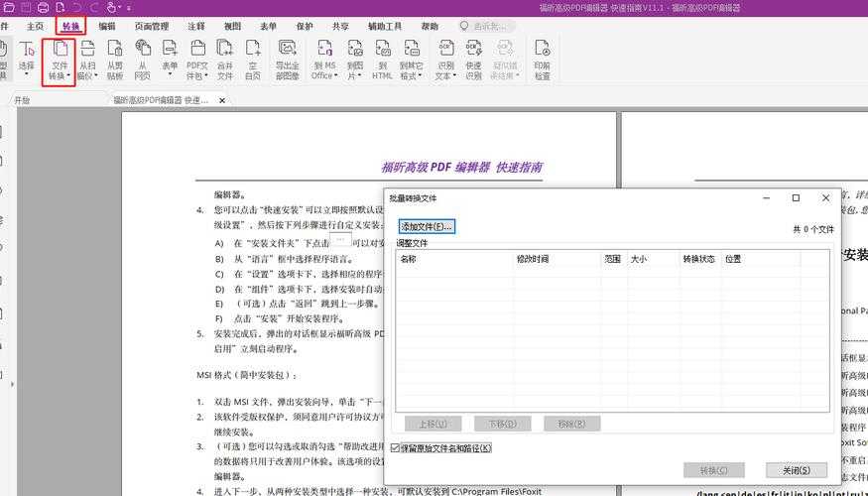
Task: Click the 移除 remove button
Action: 571,424
